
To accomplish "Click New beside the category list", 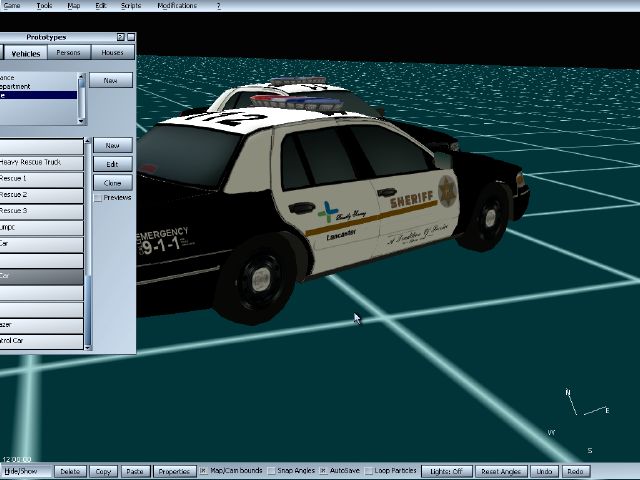I will coord(111,80).
